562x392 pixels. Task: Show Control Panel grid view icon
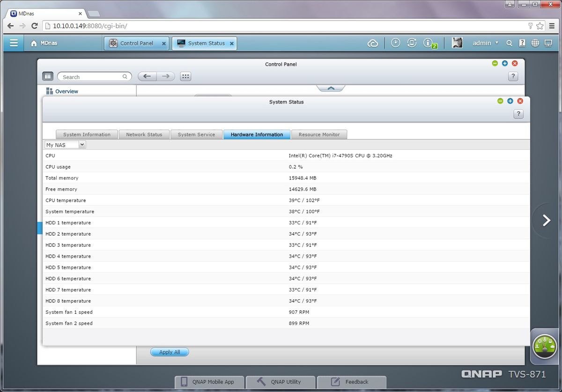185,76
